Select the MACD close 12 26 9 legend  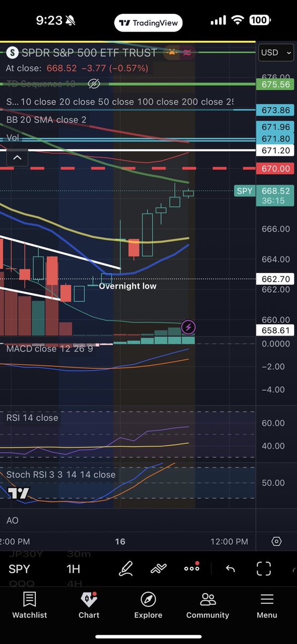tap(49, 349)
